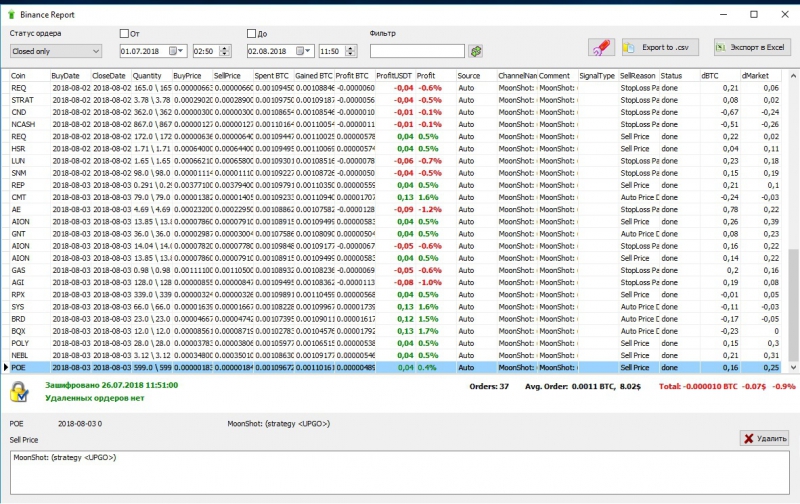Image resolution: width=800 pixels, height=504 pixels.
Task: Select the NEBL order row
Action: pos(22,355)
